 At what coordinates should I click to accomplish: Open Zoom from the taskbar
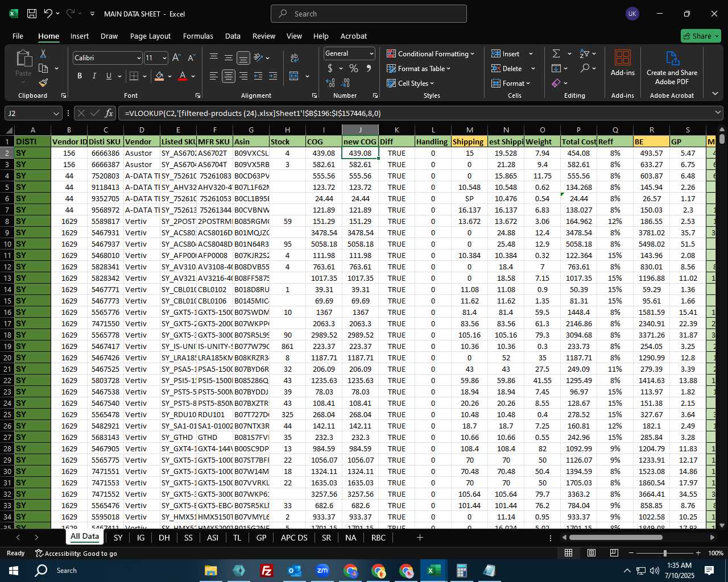click(322, 571)
